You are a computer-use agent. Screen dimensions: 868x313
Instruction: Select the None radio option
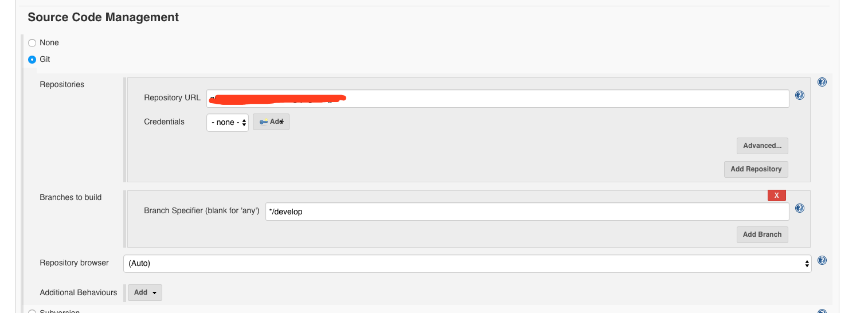[32, 43]
